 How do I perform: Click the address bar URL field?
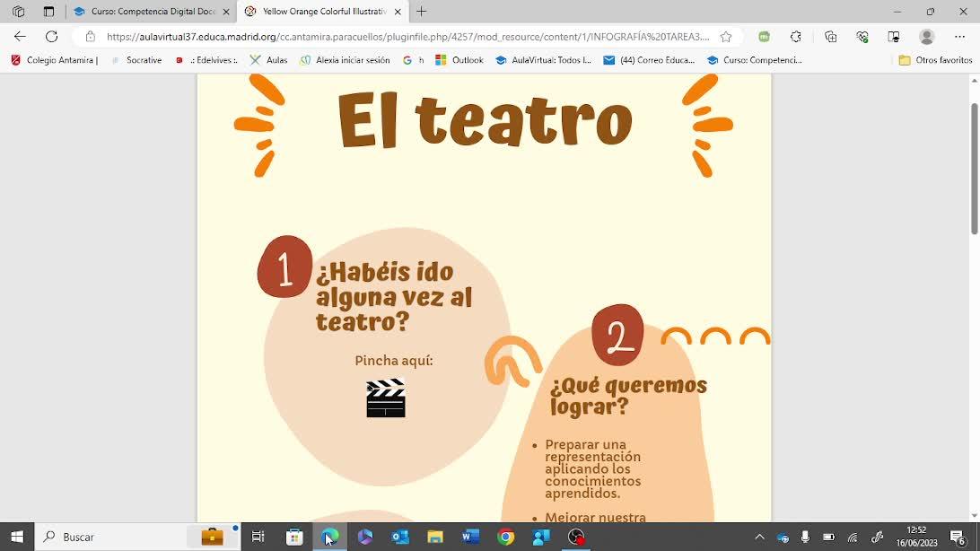tap(407, 37)
